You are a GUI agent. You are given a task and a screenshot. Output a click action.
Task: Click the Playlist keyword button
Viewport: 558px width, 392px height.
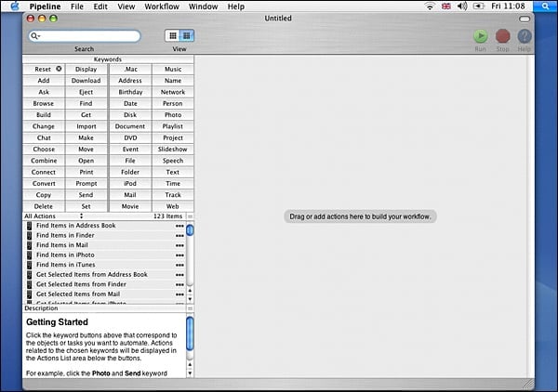coord(173,126)
